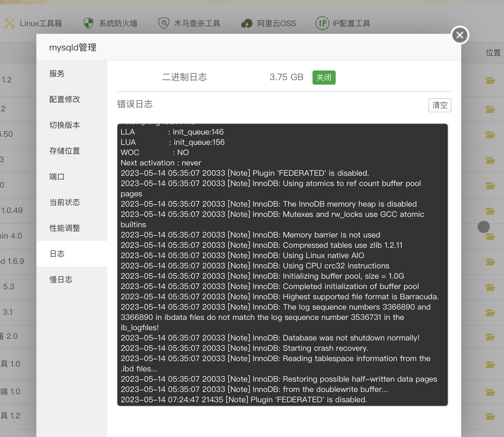
Task: Click inside the error log text area
Action: pyautogui.click(x=282, y=265)
